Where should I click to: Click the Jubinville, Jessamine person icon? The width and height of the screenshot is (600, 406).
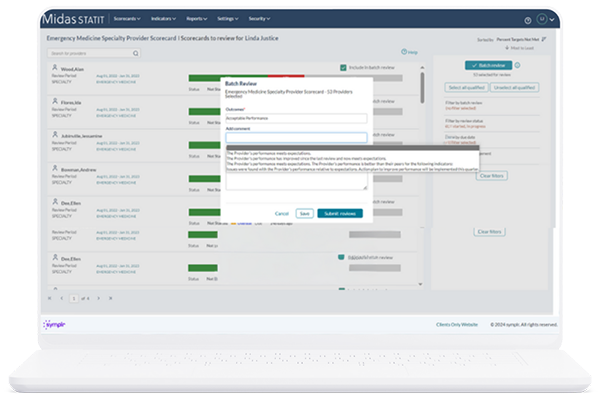(55, 135)
